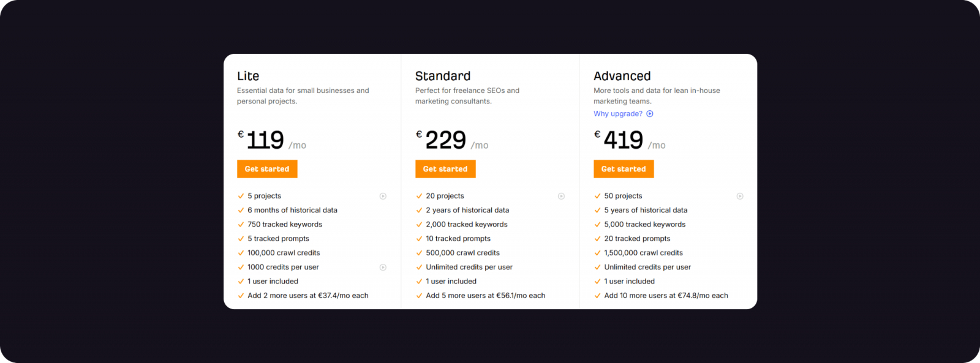This screenshot has height=363, width=980.
Task: Click the €419 per month price
Action: [624, 140]
